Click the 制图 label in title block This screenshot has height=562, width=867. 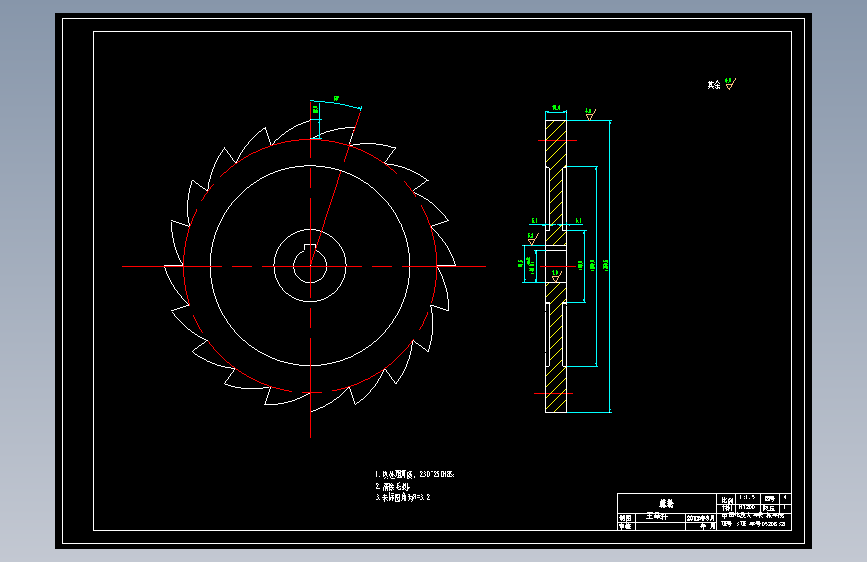pos(625,518)
